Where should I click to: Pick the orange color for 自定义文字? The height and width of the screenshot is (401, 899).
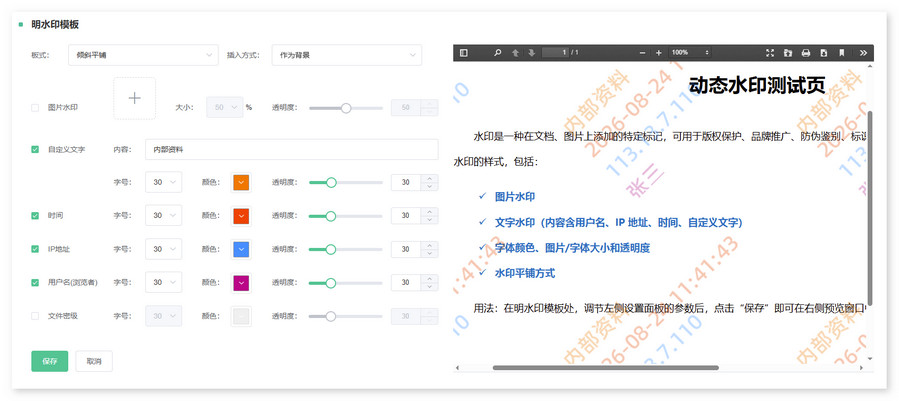click(241, 182)
